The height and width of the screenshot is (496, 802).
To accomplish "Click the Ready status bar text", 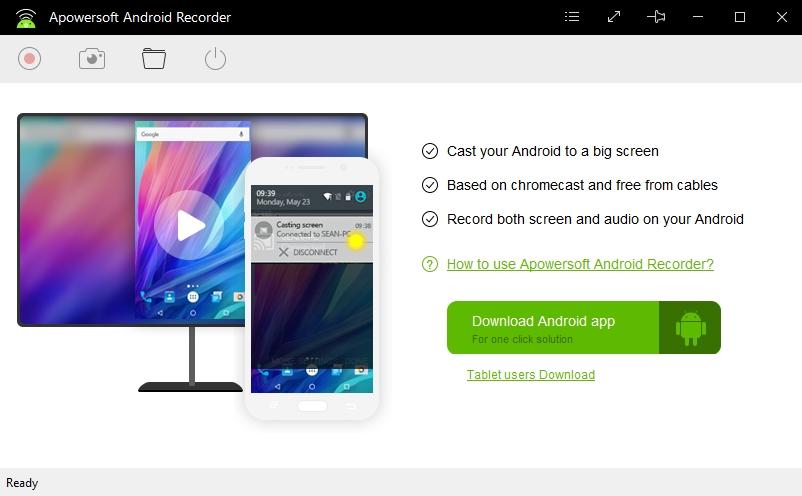I will tap(22, 483).
